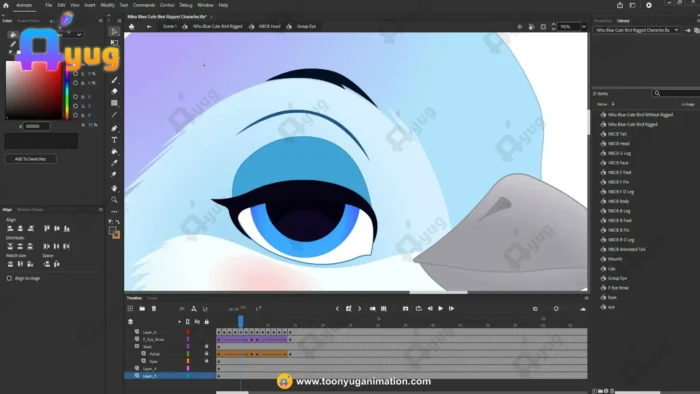Select the F_Eye_Brow layer
Image resolution: width=700 pixels, height=394 pixels.
pos(153,340)
